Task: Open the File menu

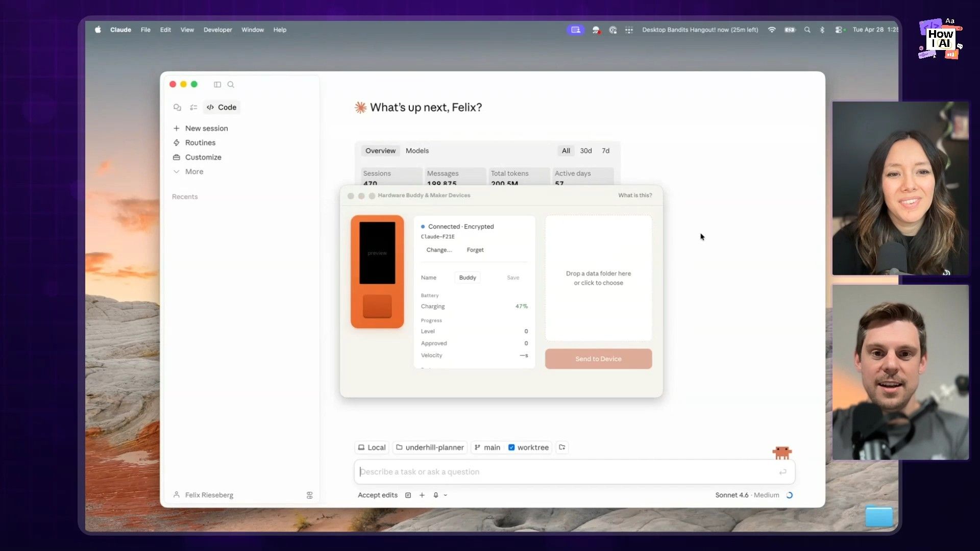Action: tap(145, 30)
